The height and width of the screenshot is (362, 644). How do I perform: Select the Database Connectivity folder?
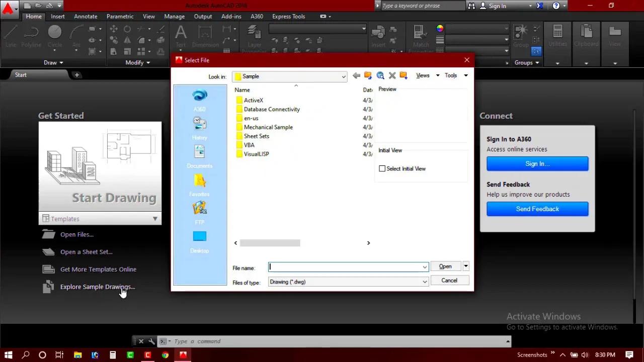pyautogui.click(x=272, y=109)
